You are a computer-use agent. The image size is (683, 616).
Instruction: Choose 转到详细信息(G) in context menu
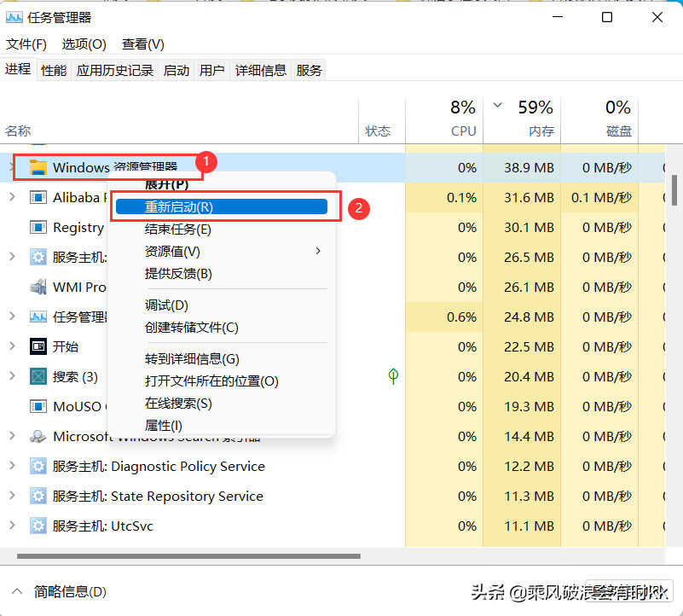pos(222,359)
